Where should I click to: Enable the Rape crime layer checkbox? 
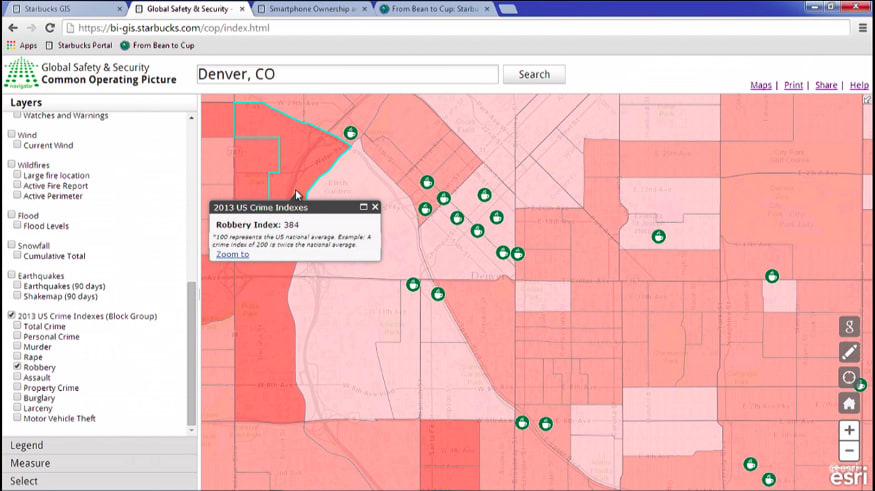point(17,356)
